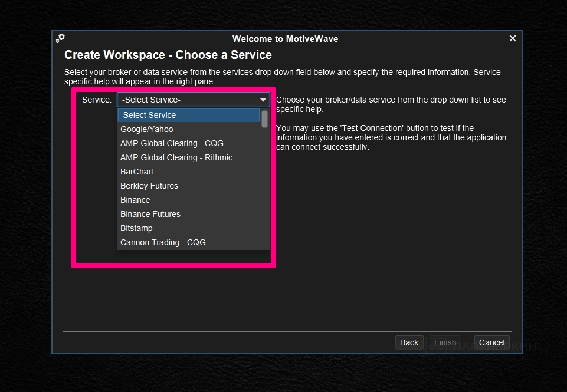Pick AMP Global Clearing - CQG
This screenshot has height=392, width=567.
tap(189, 143)
